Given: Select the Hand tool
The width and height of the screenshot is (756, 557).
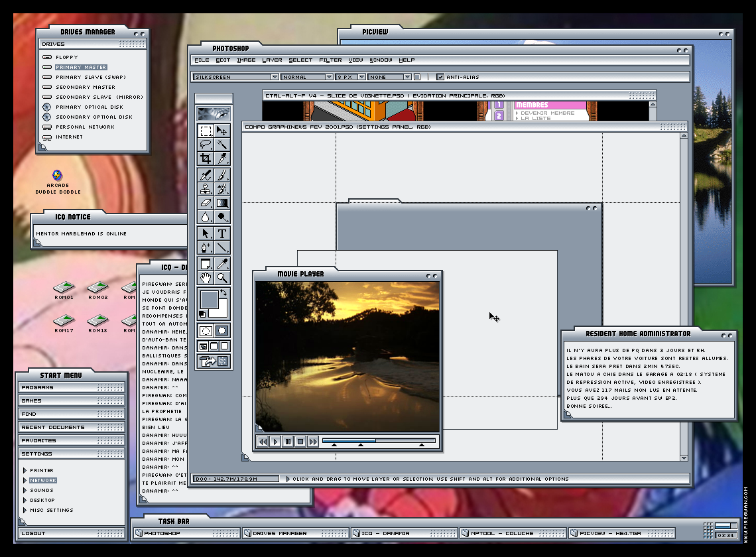Looking at the screenshot, I should (206, 278).
